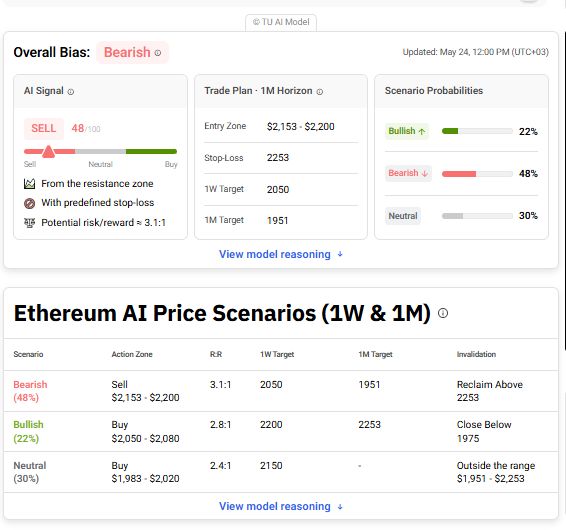This screenshot has height=530, width=566.
Task: Click the Stop-Loss value '2253' in Trade Plan
Action: [x=278, y=158]
